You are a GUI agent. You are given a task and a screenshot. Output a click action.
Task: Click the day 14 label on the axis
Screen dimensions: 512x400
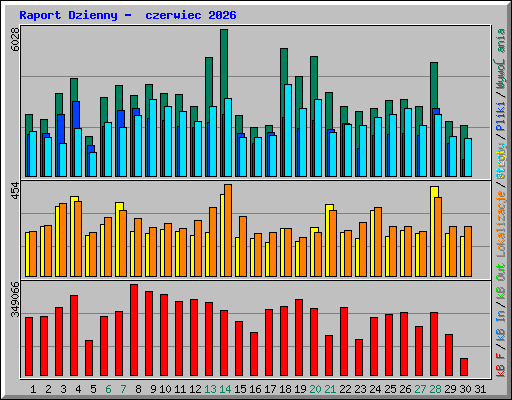(225, 389)
